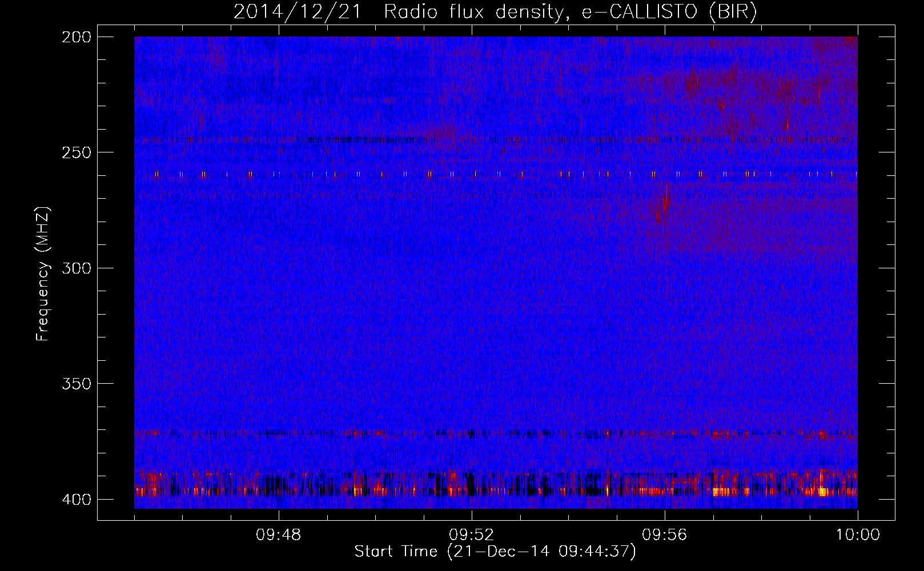Image resolution: width=924 pixels, height=571 pixels.
Task: Click the 10:00 time tick label
Action: pos(858,535)
